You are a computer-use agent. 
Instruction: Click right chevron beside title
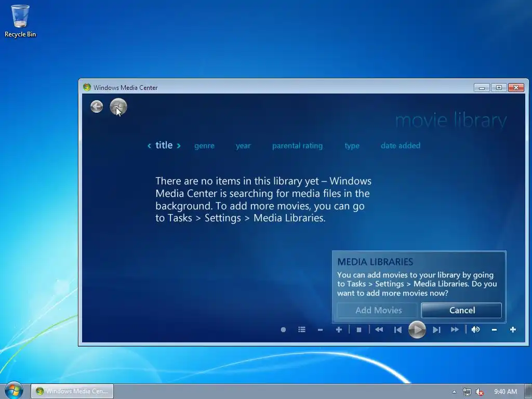pos(179,146)
